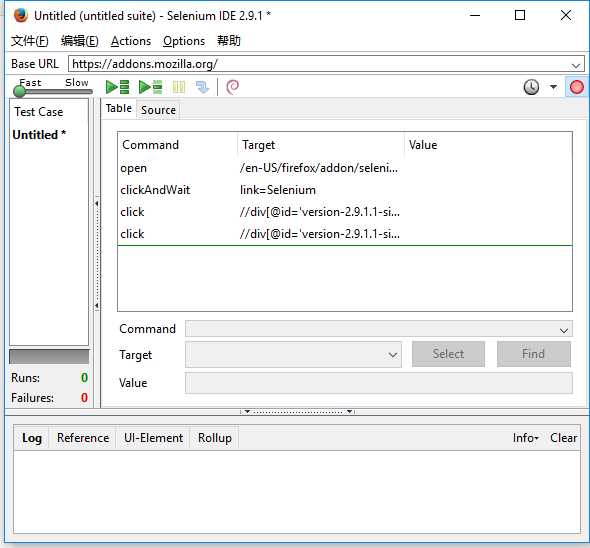This screenshot has height=548, width=590.
Task: Switch to the Rollup tab
Action: click(x=214, y=438)
